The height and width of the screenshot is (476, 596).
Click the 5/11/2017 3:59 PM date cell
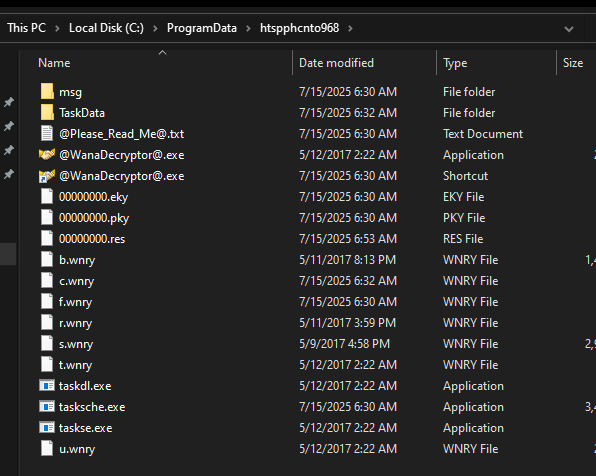click(347, 323)
